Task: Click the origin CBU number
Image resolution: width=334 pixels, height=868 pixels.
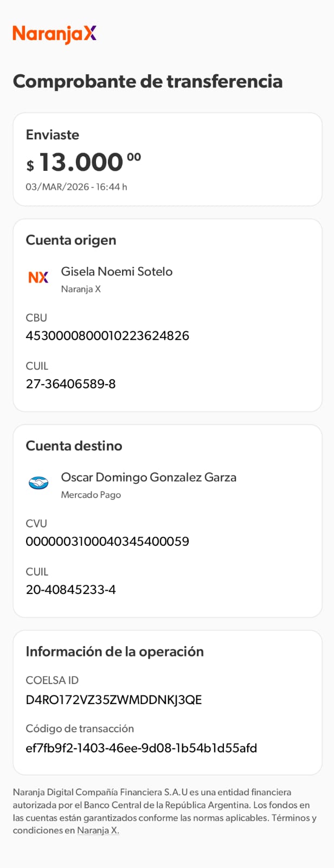Action: (107, 335)
